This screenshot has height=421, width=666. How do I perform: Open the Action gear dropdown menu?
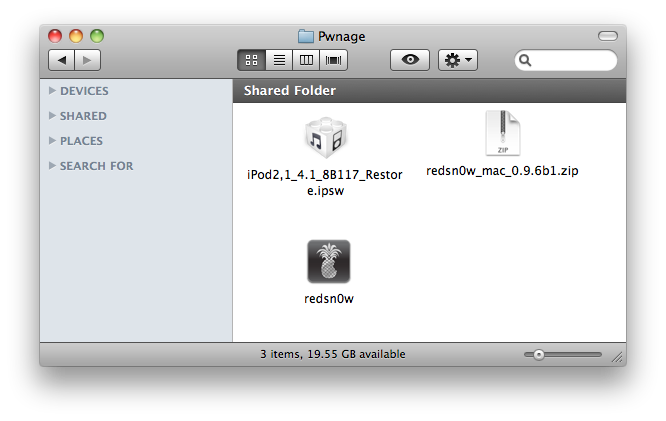click(x=459, y=61)
